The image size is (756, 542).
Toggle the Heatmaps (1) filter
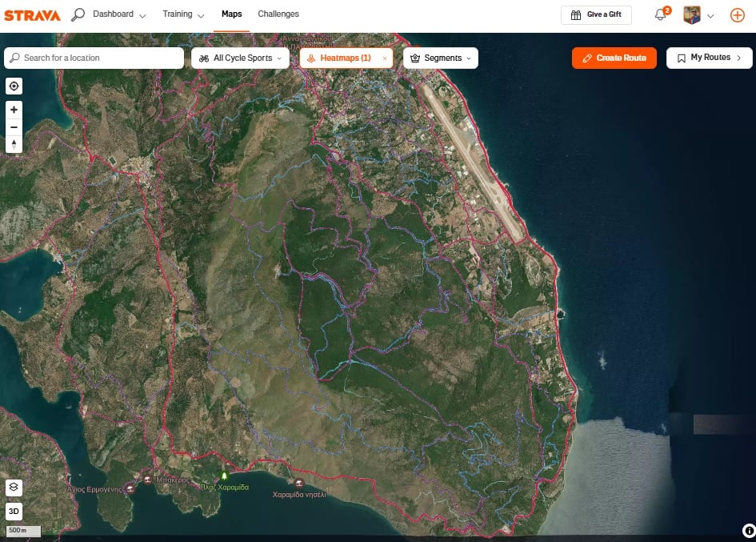339,58
